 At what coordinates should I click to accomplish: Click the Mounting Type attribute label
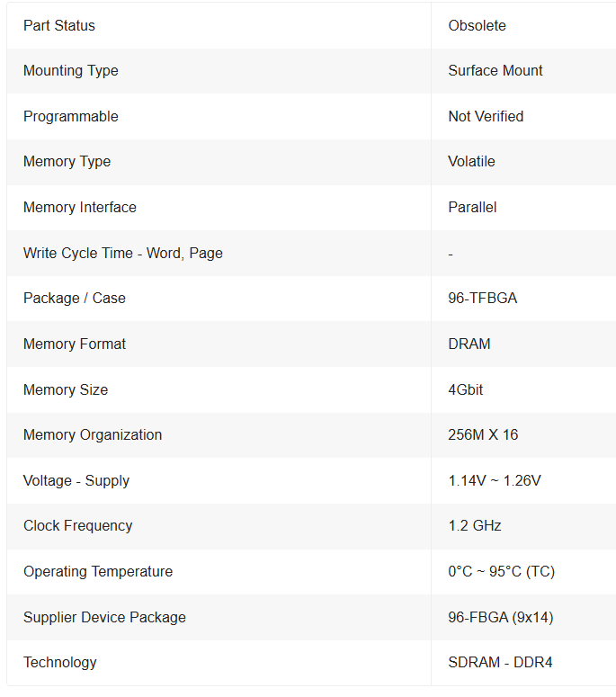pos(71,71)
